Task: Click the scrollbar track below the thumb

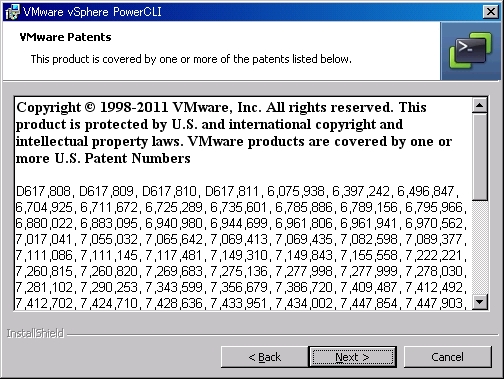Action: click(x=480, y=247)
